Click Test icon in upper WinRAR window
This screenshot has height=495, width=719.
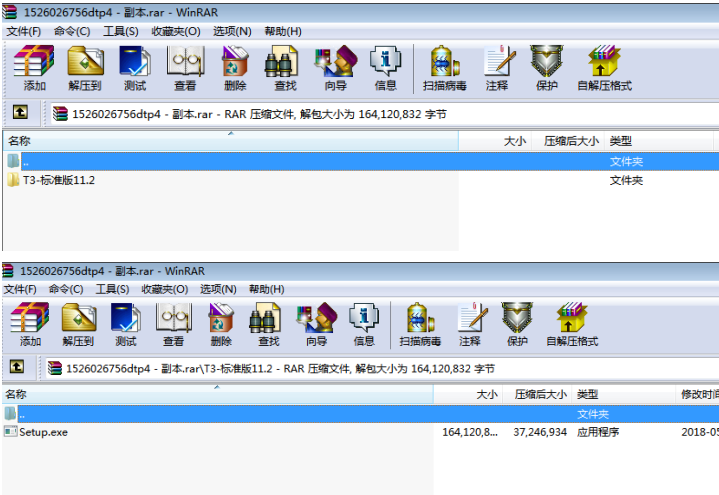[135, 68]
